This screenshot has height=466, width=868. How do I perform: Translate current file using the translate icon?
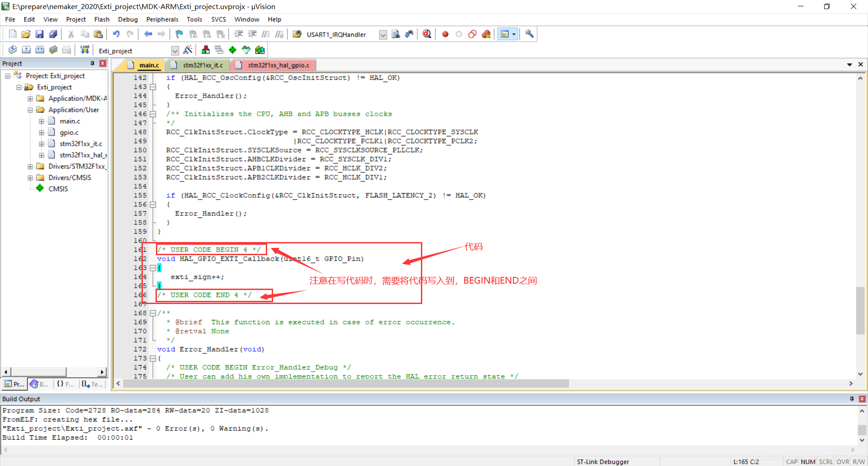tap(13, 50)
